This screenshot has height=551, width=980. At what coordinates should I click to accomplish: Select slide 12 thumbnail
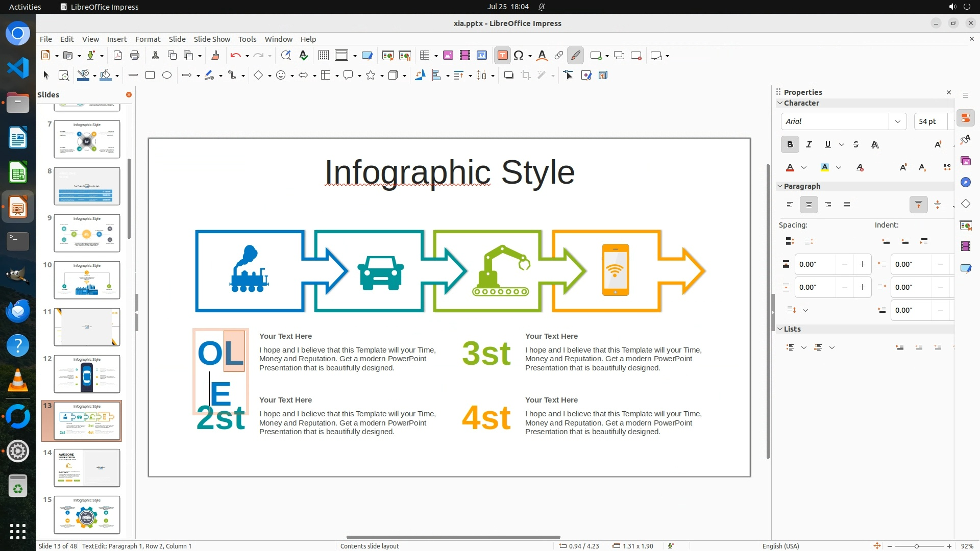[x=87, y=374]
